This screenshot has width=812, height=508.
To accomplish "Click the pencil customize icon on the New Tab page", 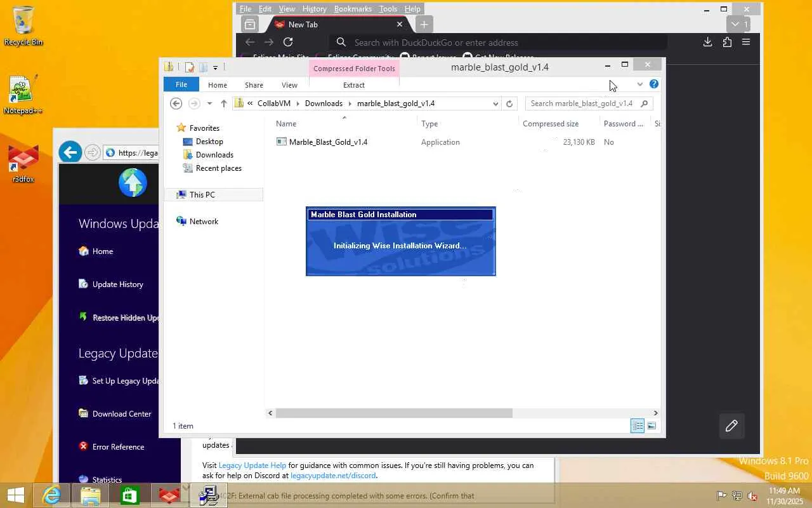I will pyautogui.click(x=731, y=426).
